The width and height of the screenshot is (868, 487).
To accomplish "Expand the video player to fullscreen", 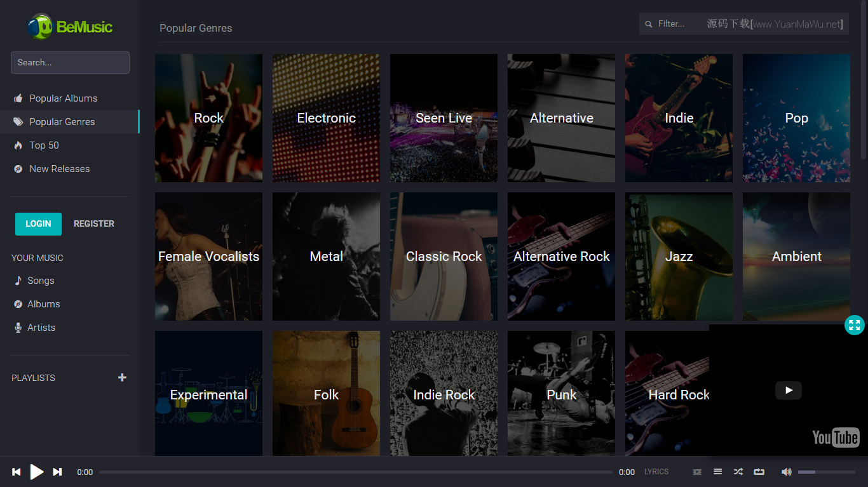I will coord(854,326).
